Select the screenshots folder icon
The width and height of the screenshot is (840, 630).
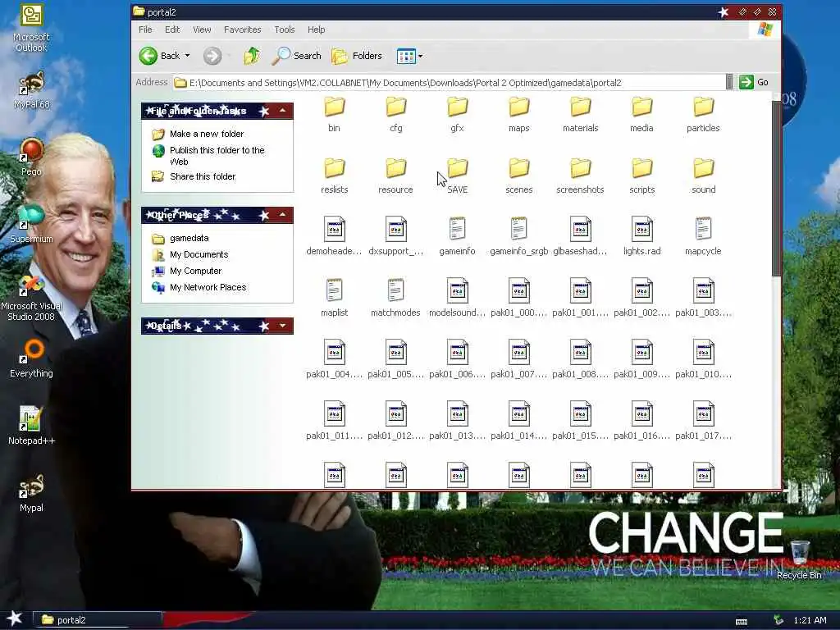pyautogui.click(x=581, y=168)
